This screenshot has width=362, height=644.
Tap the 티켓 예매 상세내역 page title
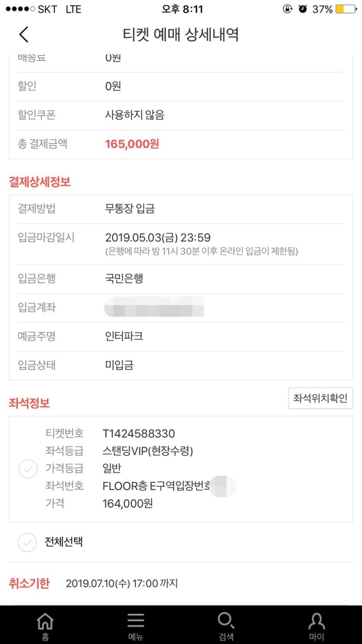click(x=181, y=35)
